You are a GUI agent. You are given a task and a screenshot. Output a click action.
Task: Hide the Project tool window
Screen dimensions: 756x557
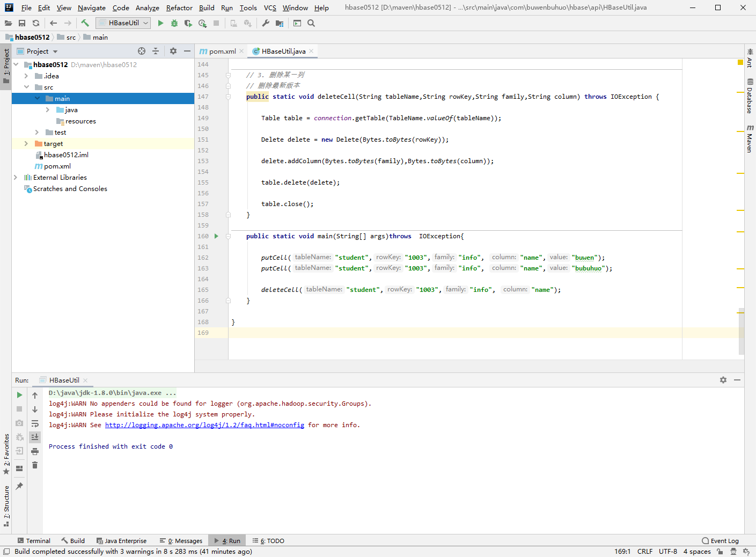(x=187, y=51)
